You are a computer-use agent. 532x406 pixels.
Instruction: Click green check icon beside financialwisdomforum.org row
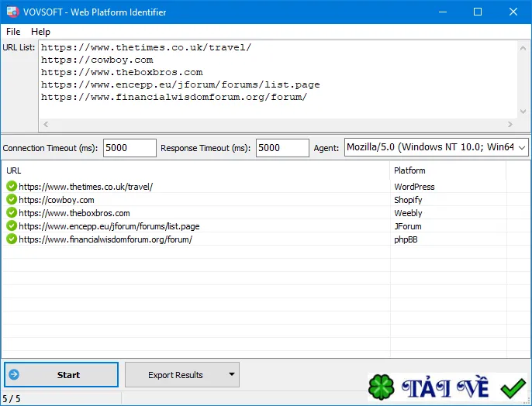(12, 239)
